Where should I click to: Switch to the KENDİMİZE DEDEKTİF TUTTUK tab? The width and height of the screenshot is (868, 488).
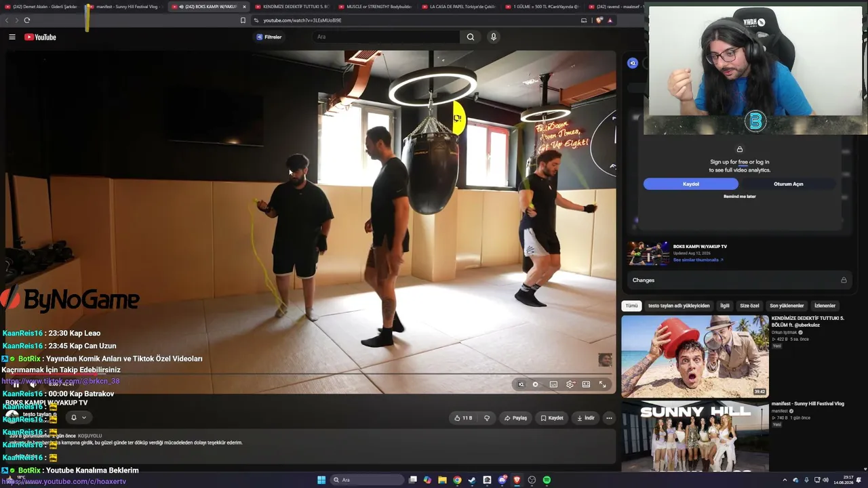(293, 7)
